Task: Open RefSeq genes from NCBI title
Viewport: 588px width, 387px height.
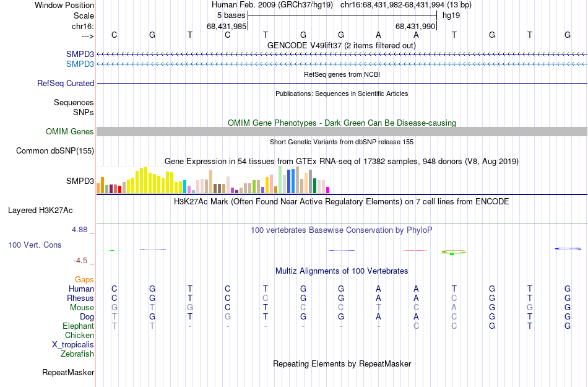Action: (x=342, y=74)
